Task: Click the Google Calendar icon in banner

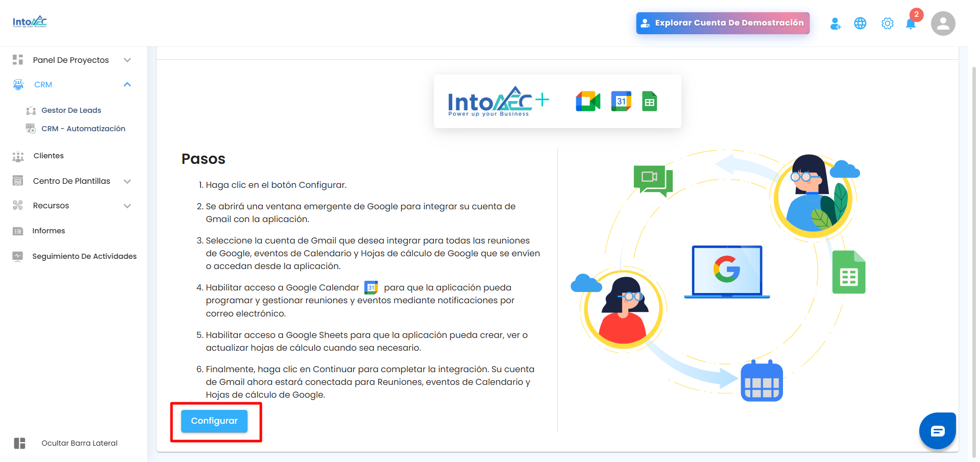Action: coord(621,101)
